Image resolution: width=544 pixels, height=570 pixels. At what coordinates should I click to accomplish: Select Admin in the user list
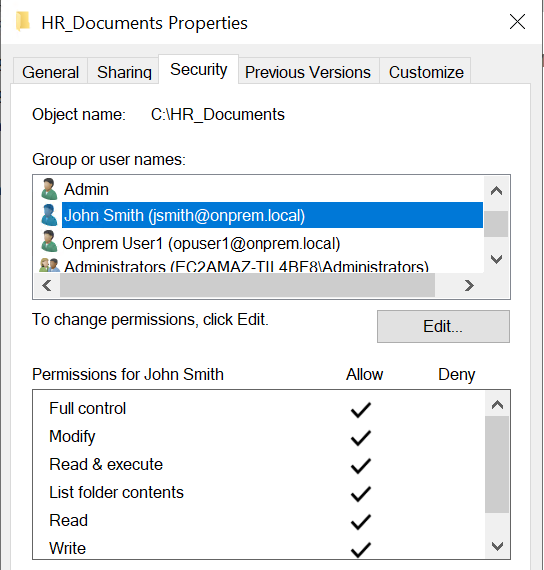[x=261, y=189]
